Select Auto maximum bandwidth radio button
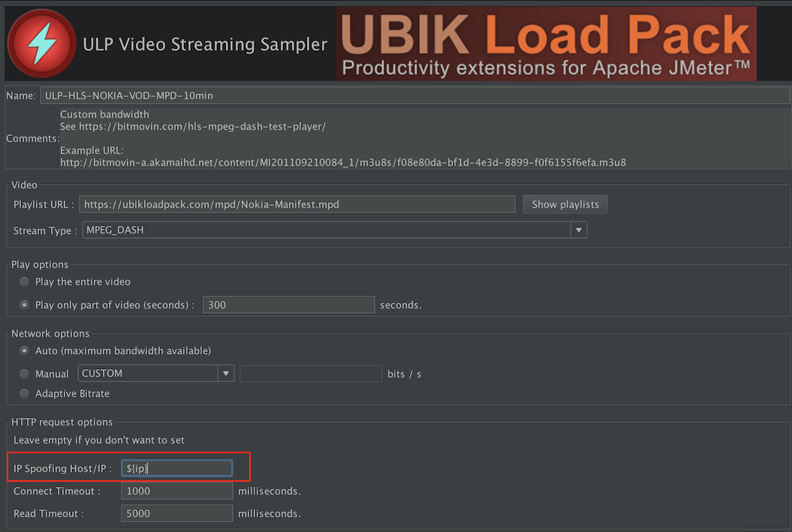This screenshot has height=532, width=792. 25,350
